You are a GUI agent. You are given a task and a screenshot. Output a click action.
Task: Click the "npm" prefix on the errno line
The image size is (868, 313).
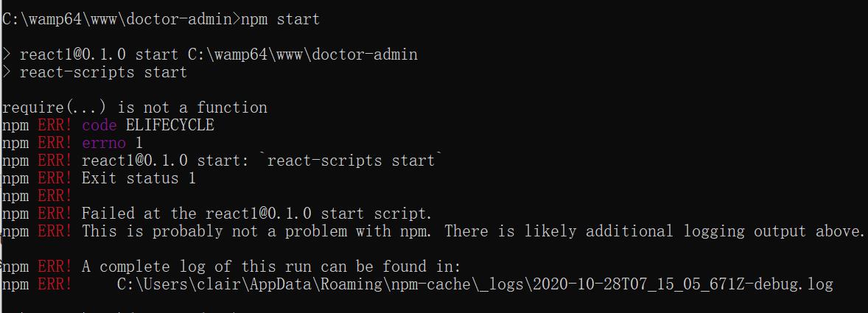(x=15, y=143)
